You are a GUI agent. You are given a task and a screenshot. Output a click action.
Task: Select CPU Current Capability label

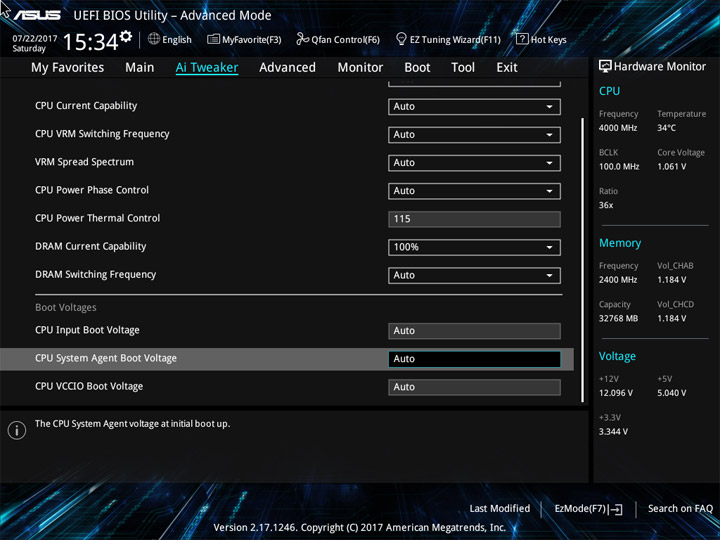[86, 106]
